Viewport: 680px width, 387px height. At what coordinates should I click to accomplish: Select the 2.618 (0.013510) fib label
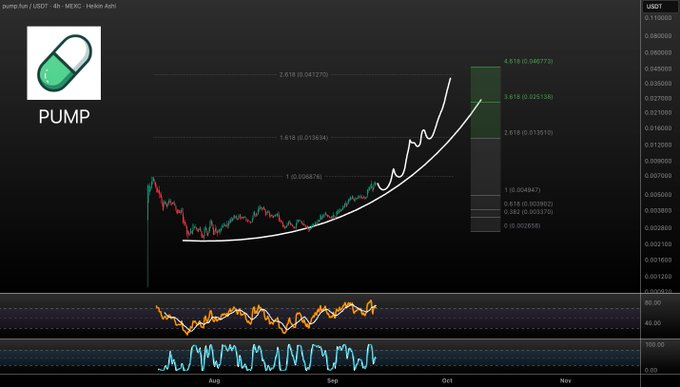tap(528, 132)
